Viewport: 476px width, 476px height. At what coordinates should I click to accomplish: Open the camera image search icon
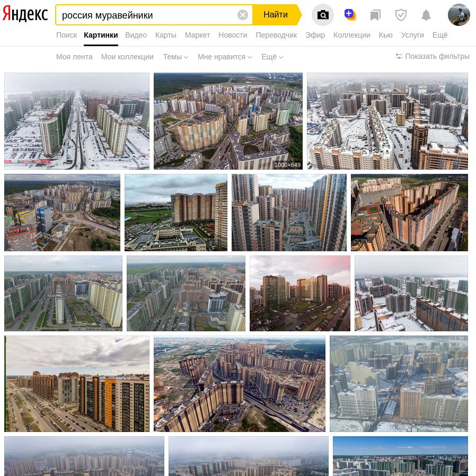tap(323, 14)
